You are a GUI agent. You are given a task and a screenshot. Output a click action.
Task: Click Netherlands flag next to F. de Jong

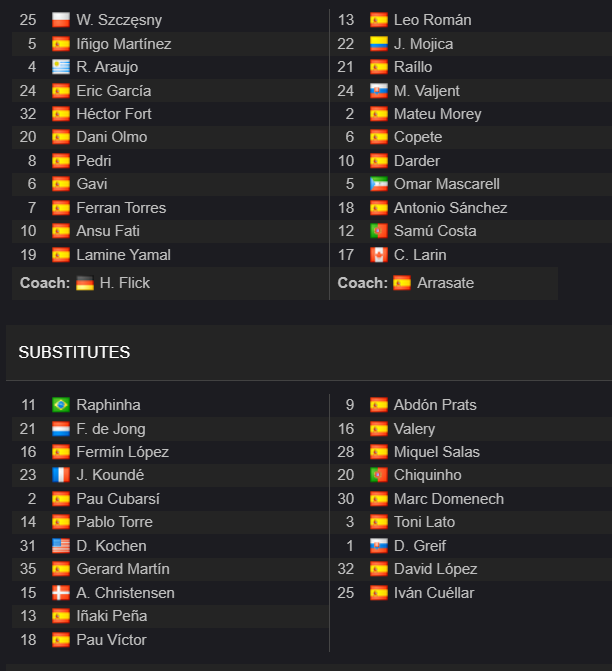61,429
